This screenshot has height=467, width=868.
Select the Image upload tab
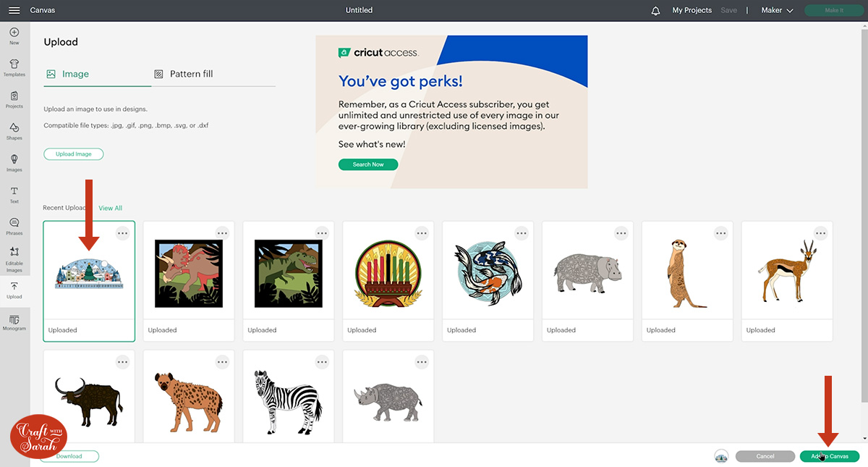68,74
